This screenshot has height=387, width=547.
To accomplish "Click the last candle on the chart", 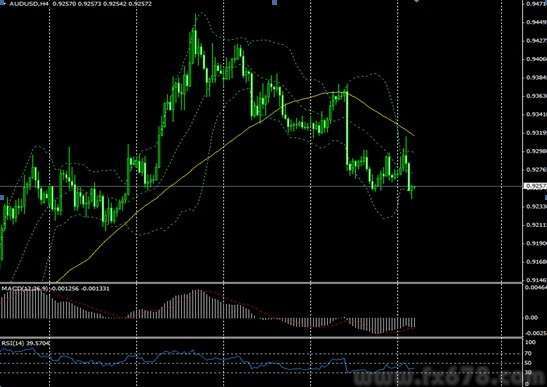I will click(x=413, y=190).
